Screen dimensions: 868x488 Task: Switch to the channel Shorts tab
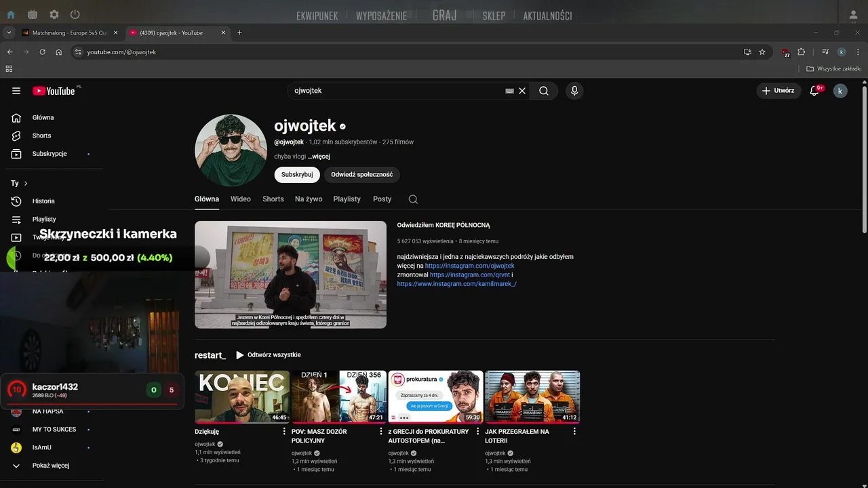[x=273, y=199]
